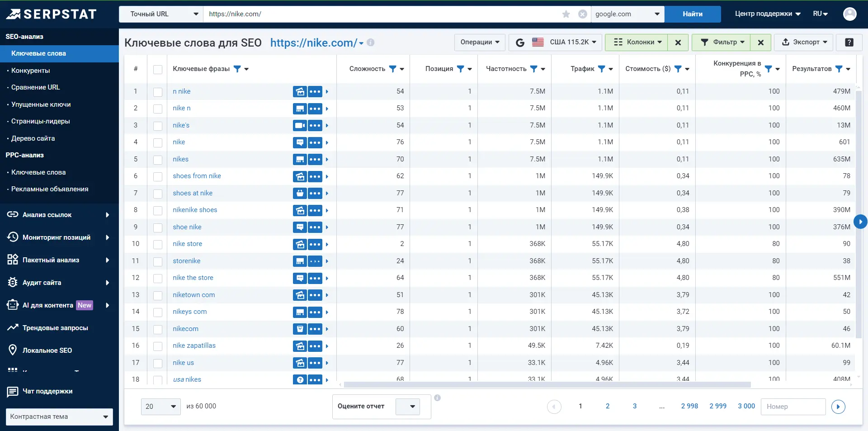This screenshot has height=431, width=868.
Task: Click the favorite star icon in the URL bar
Action: [x=566, y=14]
